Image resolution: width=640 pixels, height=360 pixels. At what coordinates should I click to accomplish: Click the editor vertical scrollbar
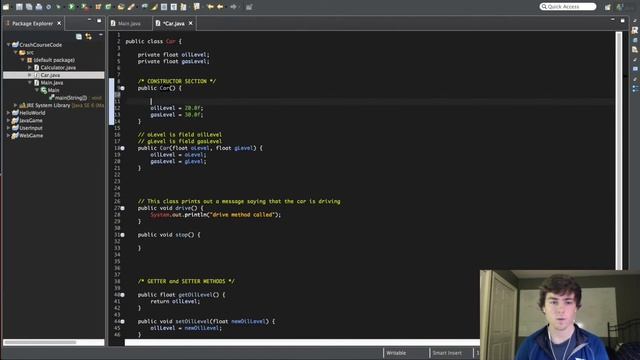point(619,151)
